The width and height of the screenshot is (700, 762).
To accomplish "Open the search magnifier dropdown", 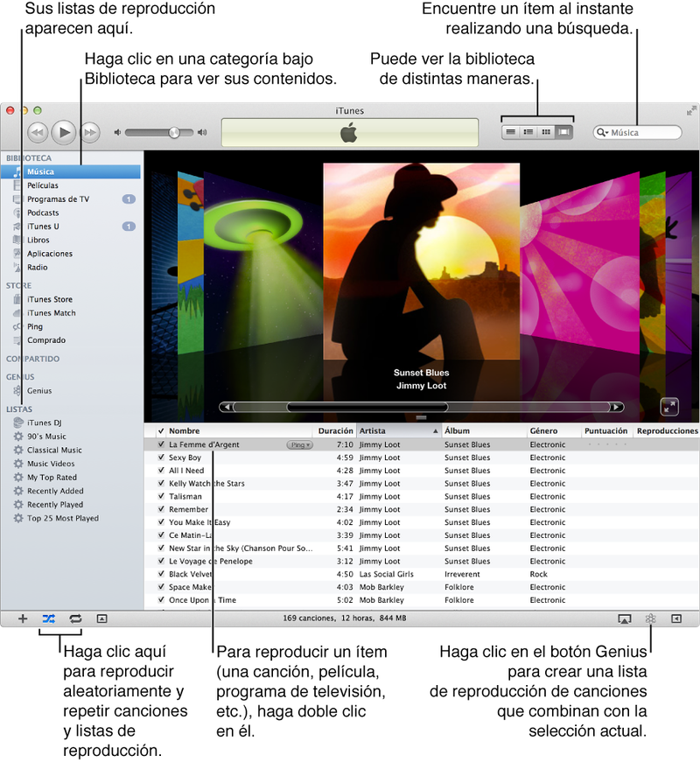I will [x=603, y=132].
